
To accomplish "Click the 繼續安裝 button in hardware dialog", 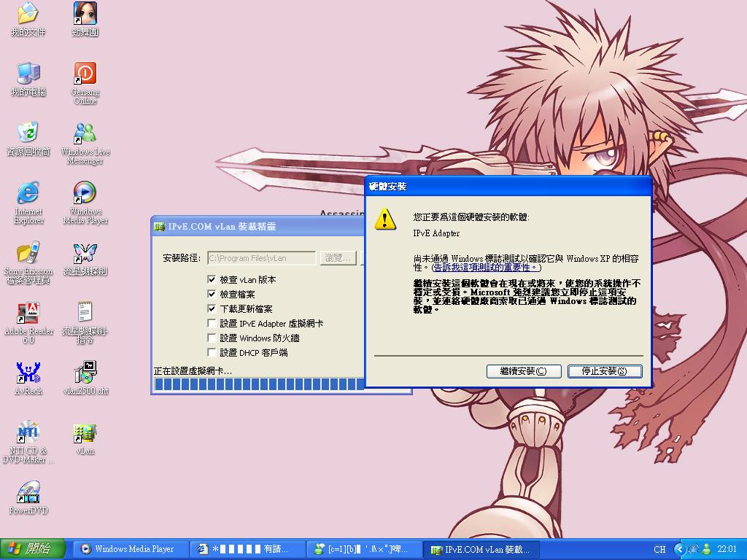I will (524, 371).
